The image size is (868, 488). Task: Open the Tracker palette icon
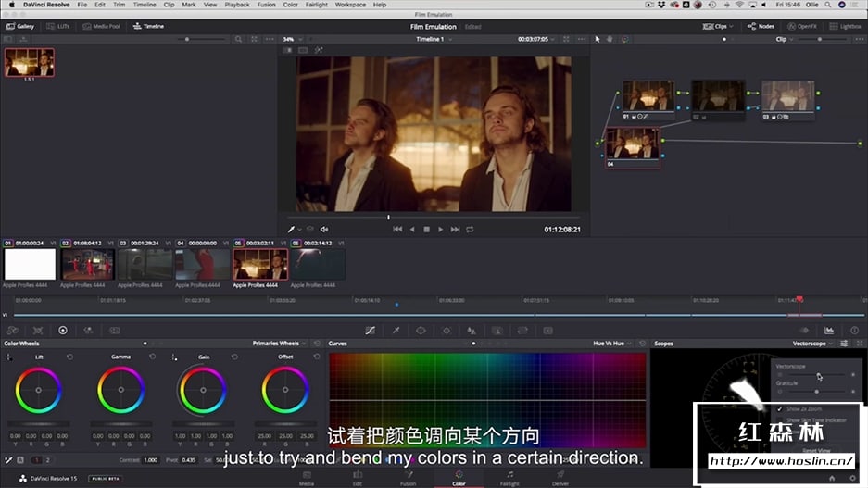tap(447, 331)
